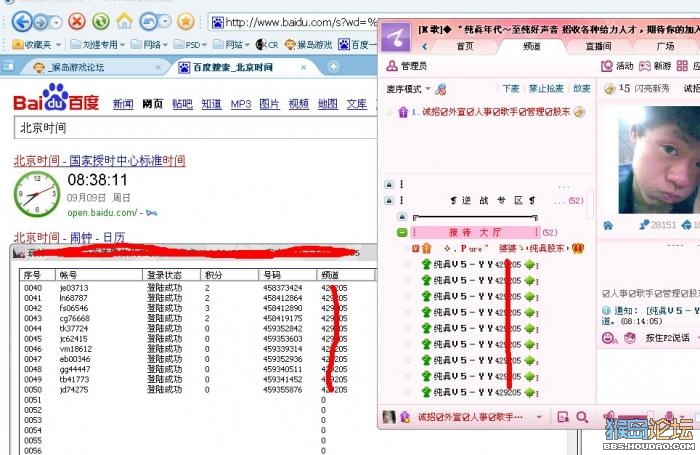The width and height of the screenshot is (700, 455).
Task: Open the 猴岛游戏 bookmark
Action: [308, 44]
